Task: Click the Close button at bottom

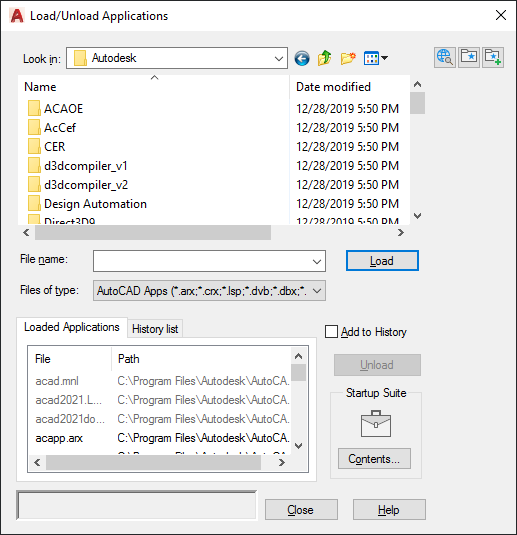Action: coord(301,510)
